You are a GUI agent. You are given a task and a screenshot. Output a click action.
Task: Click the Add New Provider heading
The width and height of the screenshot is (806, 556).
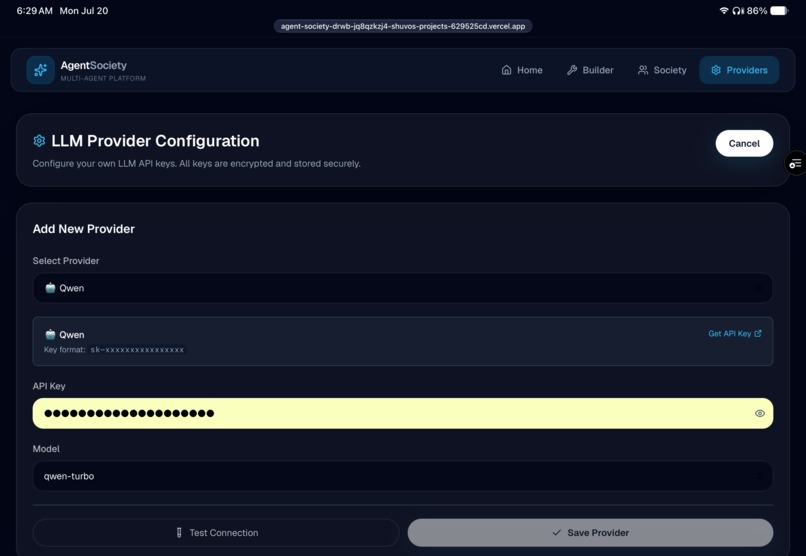click(84, 229)
